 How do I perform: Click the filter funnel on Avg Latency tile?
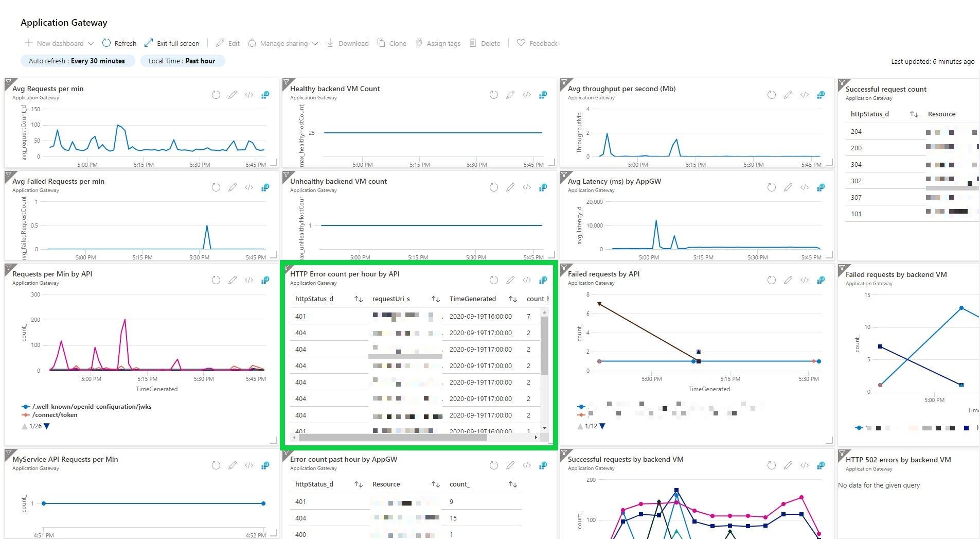tap(563, 174)
